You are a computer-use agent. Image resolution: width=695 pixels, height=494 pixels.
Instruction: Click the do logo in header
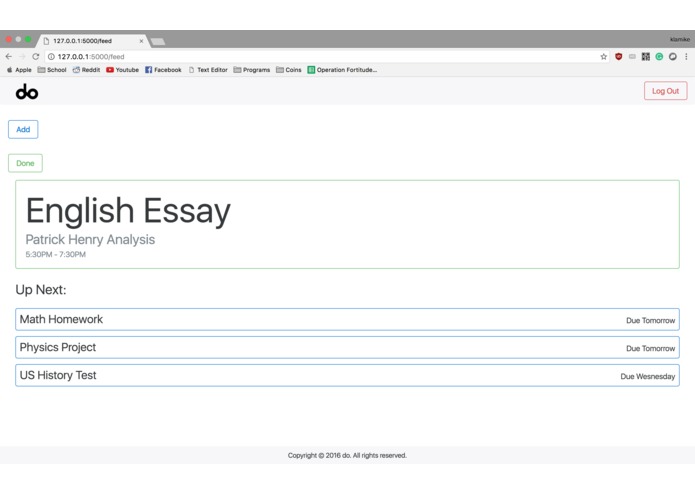pyautogui.click(x=27, y=92)
